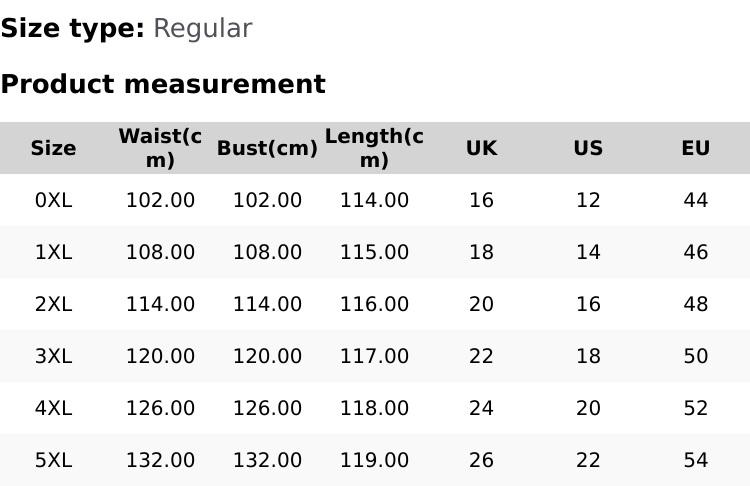
Task: Click the 119.00 length value
Action: [x=374, y=460]
